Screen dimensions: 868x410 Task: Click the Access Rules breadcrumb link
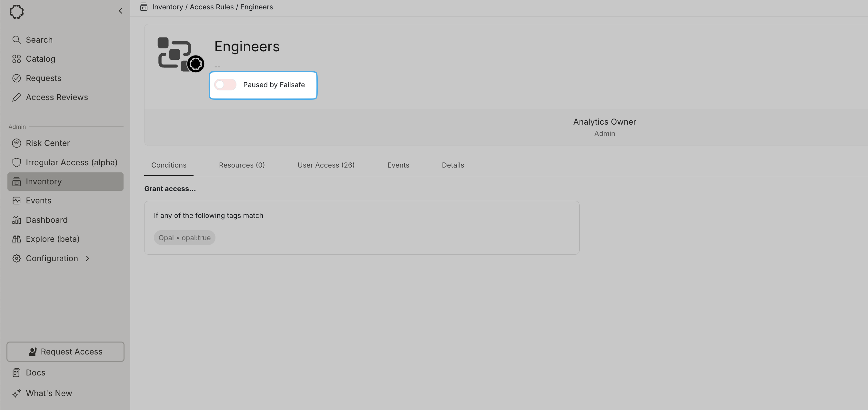coord(211,7)
